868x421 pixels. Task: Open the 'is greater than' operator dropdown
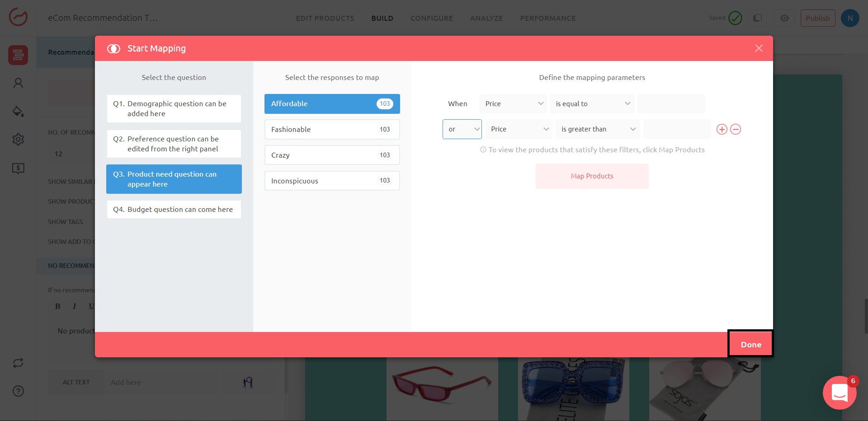pos(598,129)
